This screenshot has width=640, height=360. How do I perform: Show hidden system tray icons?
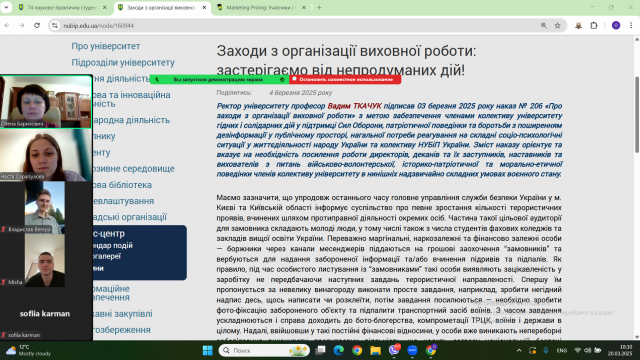click(519, 350)
